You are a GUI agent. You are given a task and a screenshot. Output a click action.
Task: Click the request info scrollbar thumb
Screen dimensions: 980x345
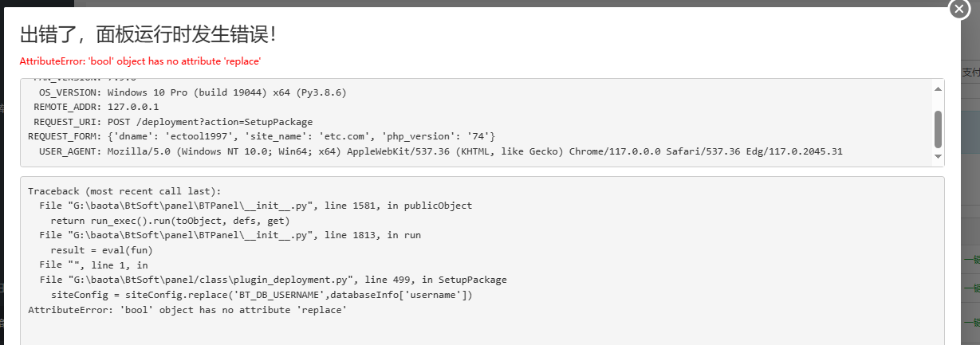tap(939, 128)
